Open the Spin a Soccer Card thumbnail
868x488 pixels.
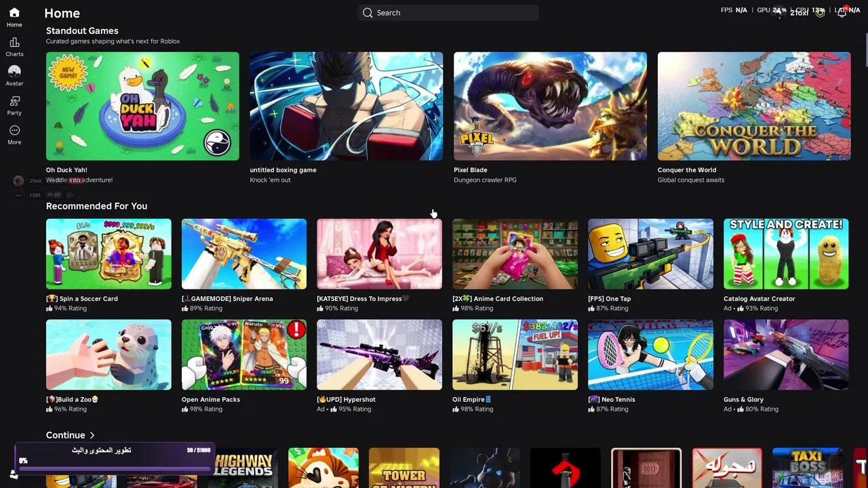click(108, 253)
